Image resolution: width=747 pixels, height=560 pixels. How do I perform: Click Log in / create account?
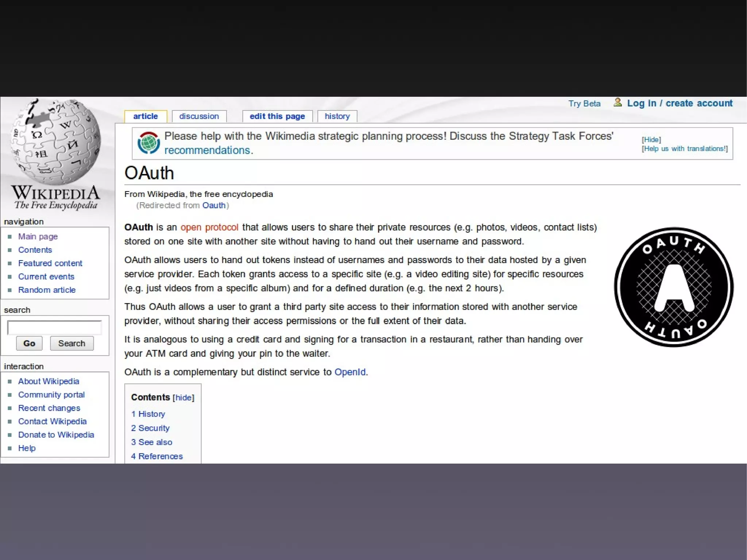coord(680,103)
